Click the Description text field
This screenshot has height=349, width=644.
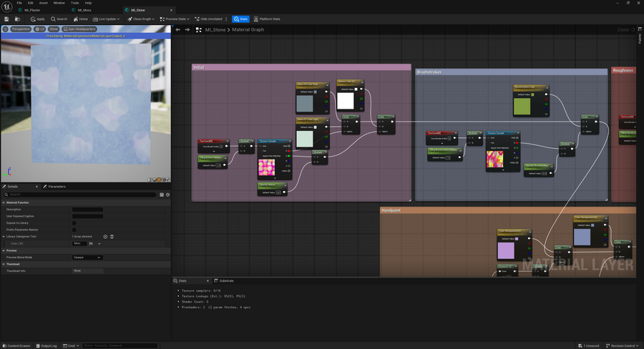tap(87, 210)
